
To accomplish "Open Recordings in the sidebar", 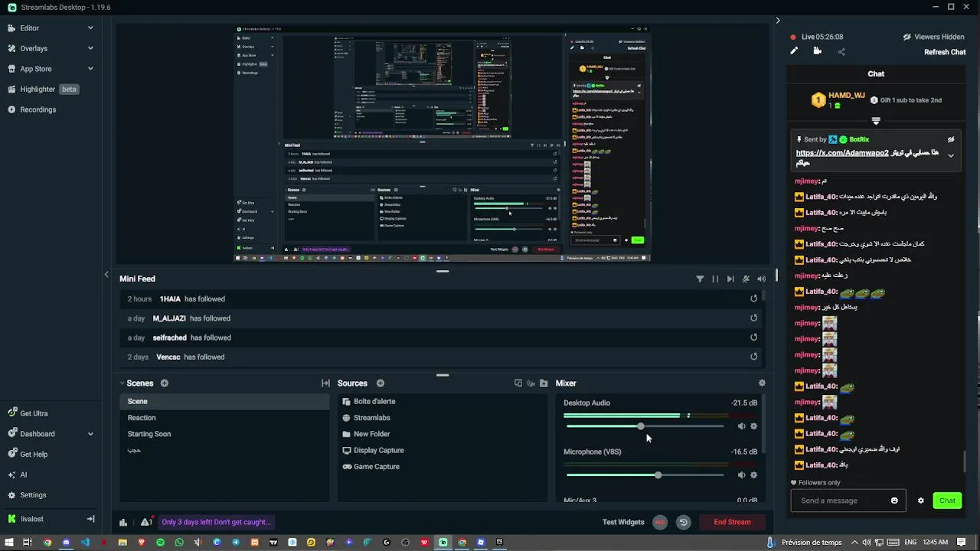I will click(x=38, y=109).
